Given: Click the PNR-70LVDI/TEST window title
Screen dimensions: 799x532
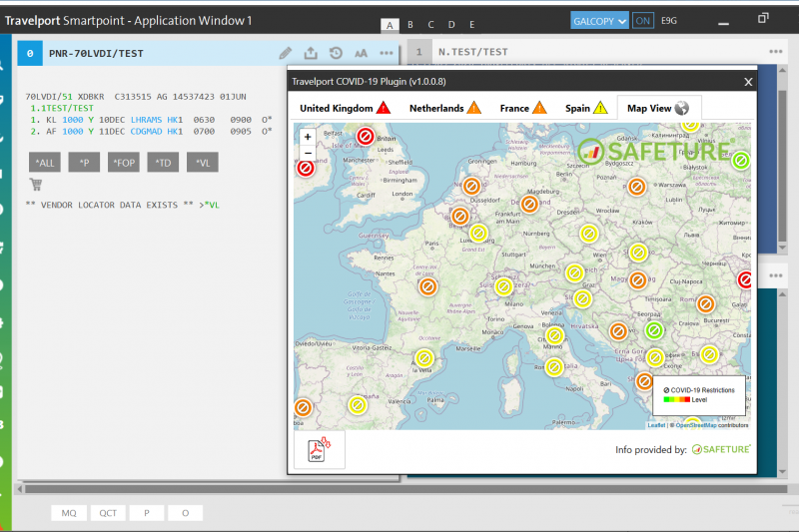Looking at the screenshot, I should coord(96,54).
